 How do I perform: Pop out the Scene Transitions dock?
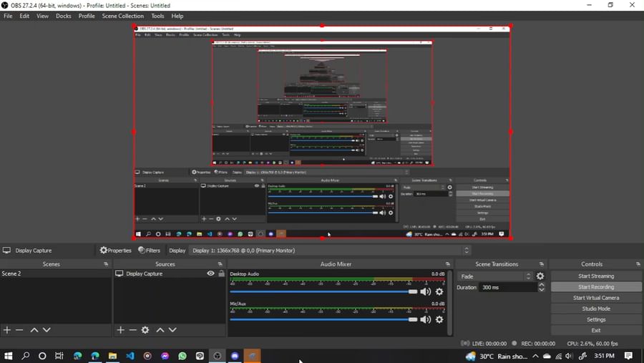542,264
